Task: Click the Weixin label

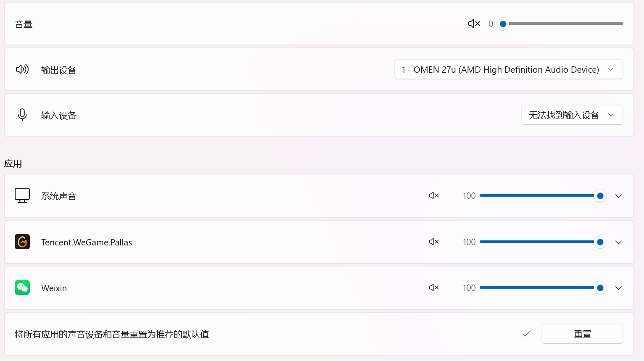Action: 54,288
